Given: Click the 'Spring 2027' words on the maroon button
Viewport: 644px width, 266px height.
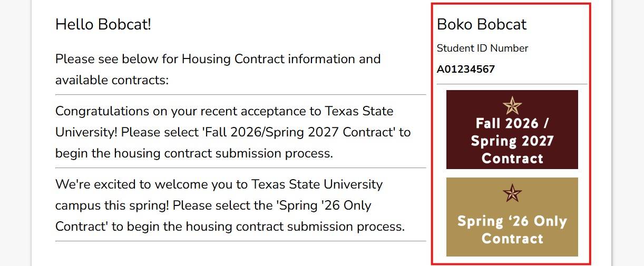Looking at the screenshot, I should pyautogui.click(x=512, y=141).
